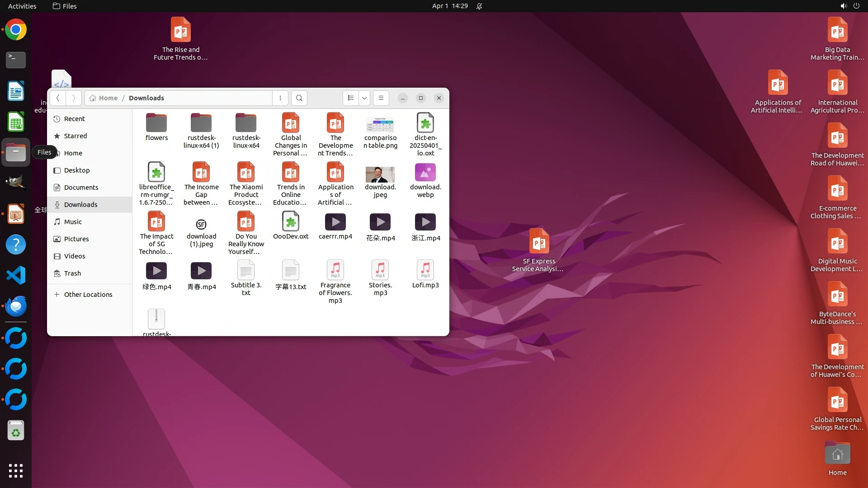This screenshot has height=488, width=868.
Task: Open path bar three-dots menu
Action: point(280,98)
